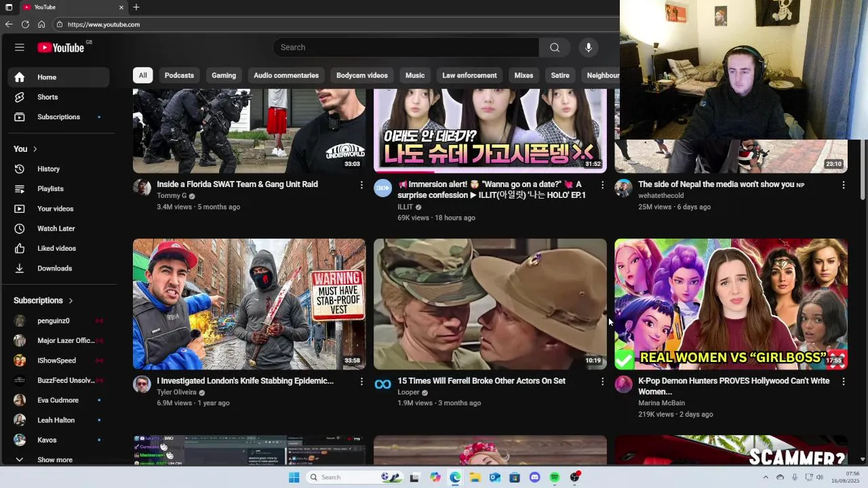This screenshot has height=488, width=868.
Task: Open Windows Start menu
Action: [294, 477]
